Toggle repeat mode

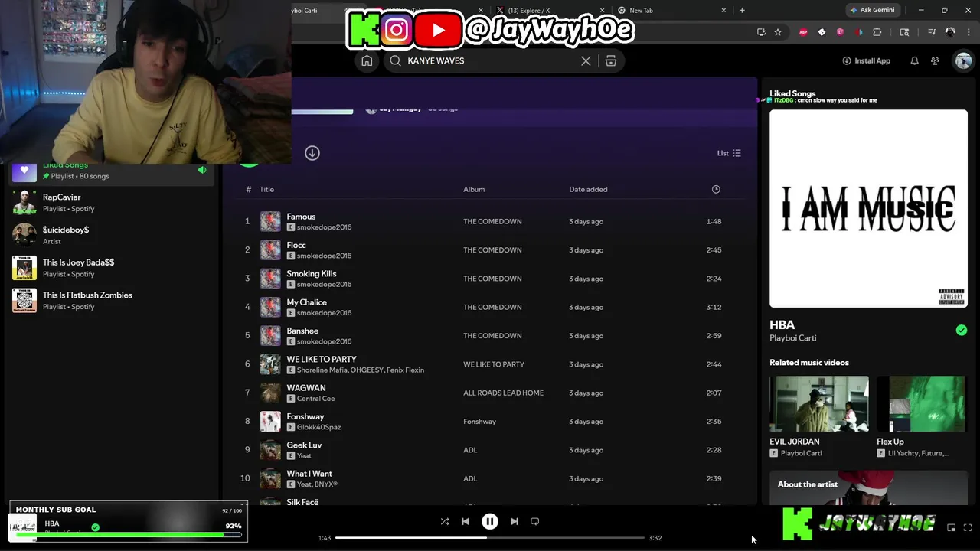(535, 521)
